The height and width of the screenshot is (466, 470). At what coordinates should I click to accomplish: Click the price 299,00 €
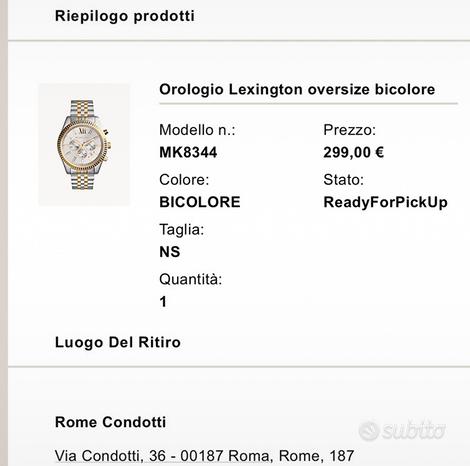pos(354,152)
